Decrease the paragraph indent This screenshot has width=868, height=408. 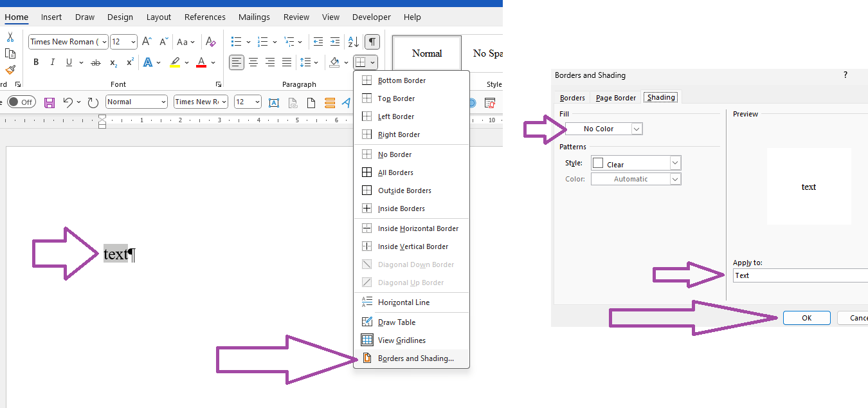coord(318,42)
